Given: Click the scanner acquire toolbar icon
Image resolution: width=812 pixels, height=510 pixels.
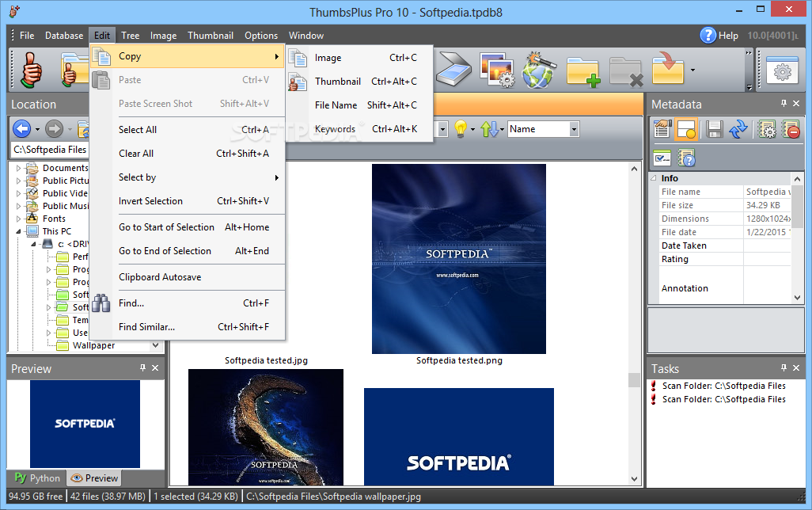Looking at the screenshot, I should [453, 70].
